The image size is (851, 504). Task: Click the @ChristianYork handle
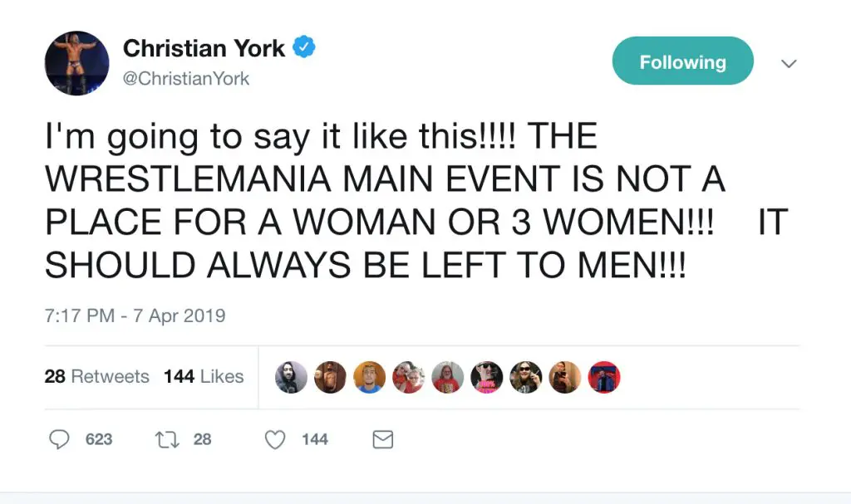[x=185, y=79]
